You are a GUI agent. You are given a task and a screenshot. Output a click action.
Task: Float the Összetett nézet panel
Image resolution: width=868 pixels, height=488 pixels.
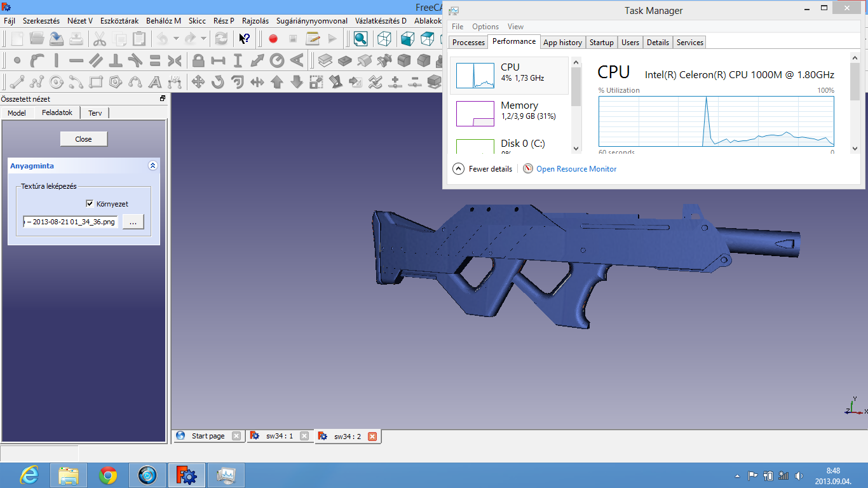(x=163, y=98)
